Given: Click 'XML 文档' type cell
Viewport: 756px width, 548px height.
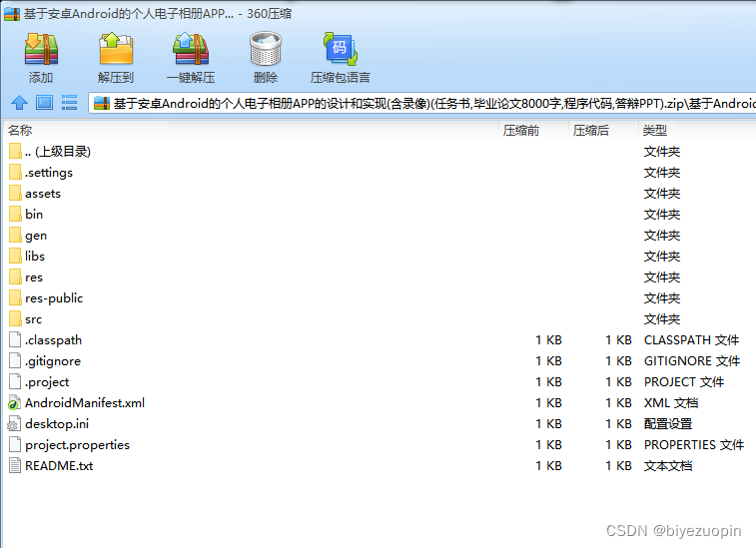Looking at the screenshot, I should [671, 403].
